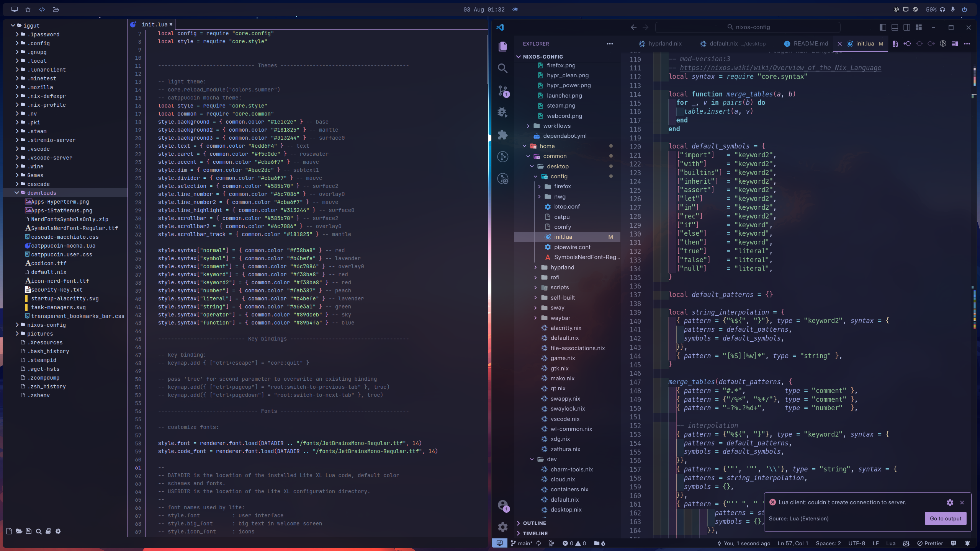
Task: Click Lite XL settings gear in bottom toolbar
Action: point(58,531)
